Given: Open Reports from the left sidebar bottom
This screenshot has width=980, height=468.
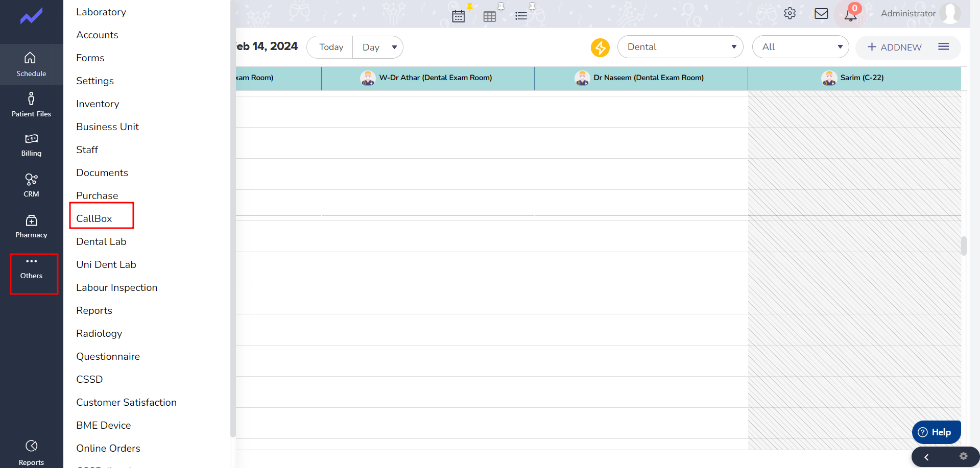Looking at the screenshot, I should click(x=31, y=453).
